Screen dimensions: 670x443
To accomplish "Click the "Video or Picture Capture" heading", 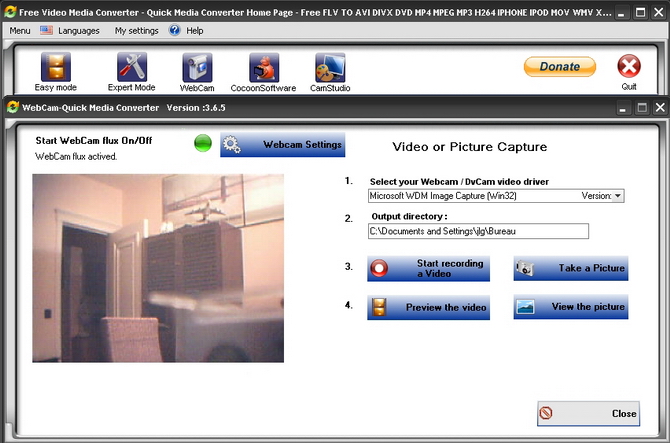I will point(470,147).
